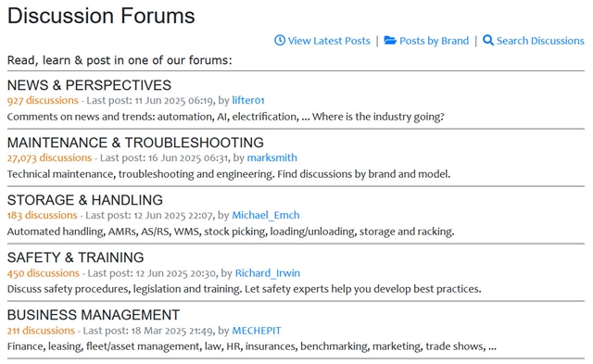Open the SAFETY & TRAINING forum
This screenshot has width=593, height=364.
[x=76, y=257]
